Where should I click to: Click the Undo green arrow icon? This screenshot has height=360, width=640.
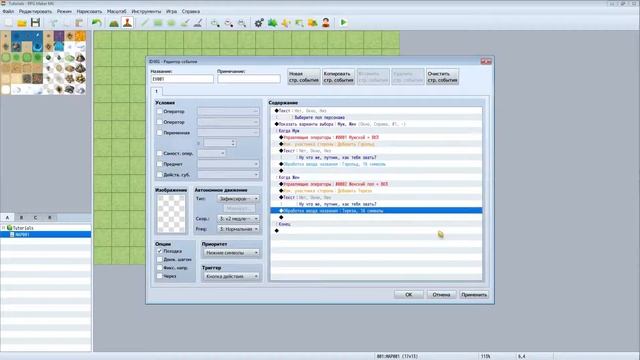point(96,23)
